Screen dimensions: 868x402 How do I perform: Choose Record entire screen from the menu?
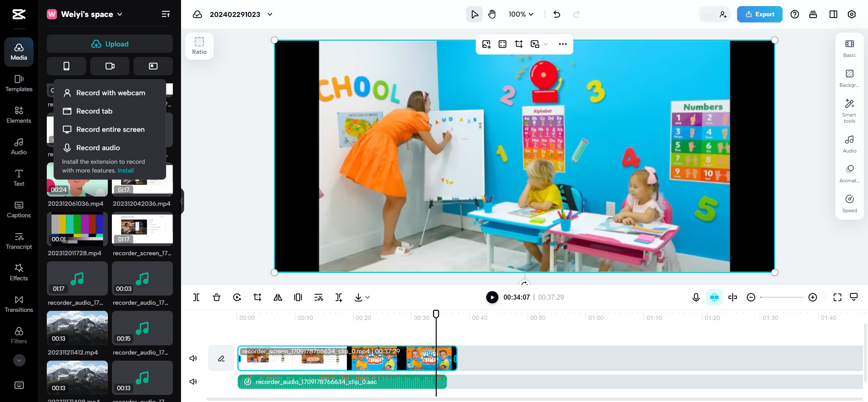pos(110,129)
